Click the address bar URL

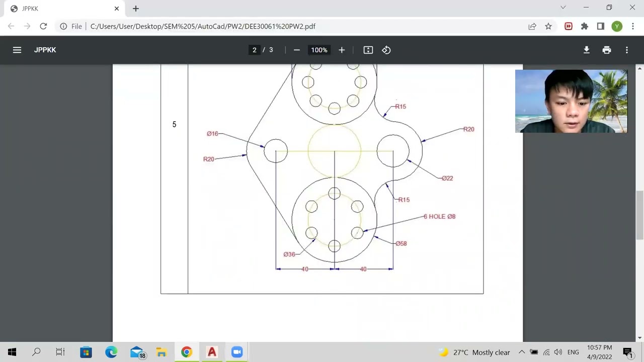203,26
